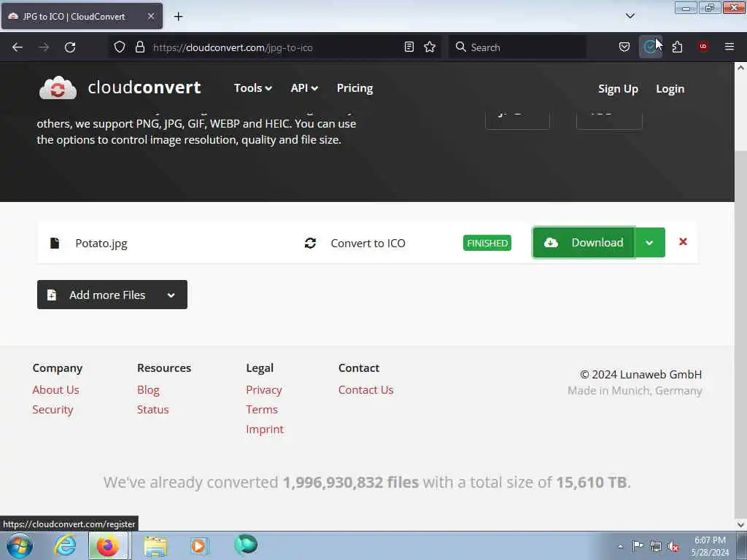Expand the Add more Files dropdown chevron
This screenshot has height=560, width=747.
(171, 295)
